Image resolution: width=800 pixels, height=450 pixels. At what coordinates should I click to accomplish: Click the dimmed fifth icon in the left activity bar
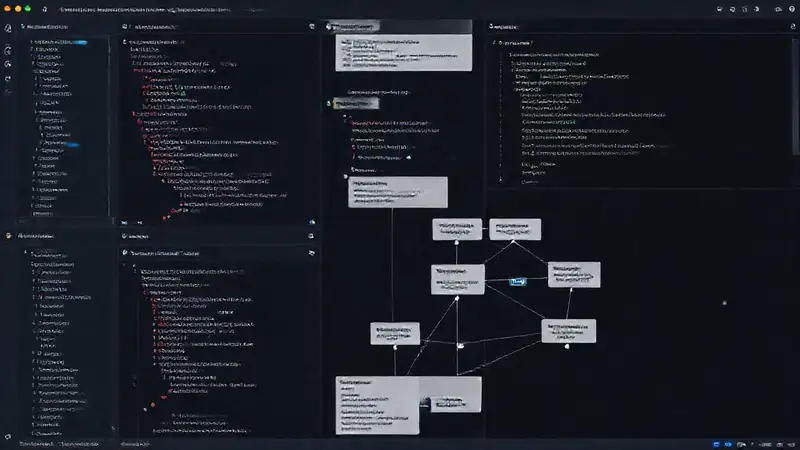click(8, 92)
